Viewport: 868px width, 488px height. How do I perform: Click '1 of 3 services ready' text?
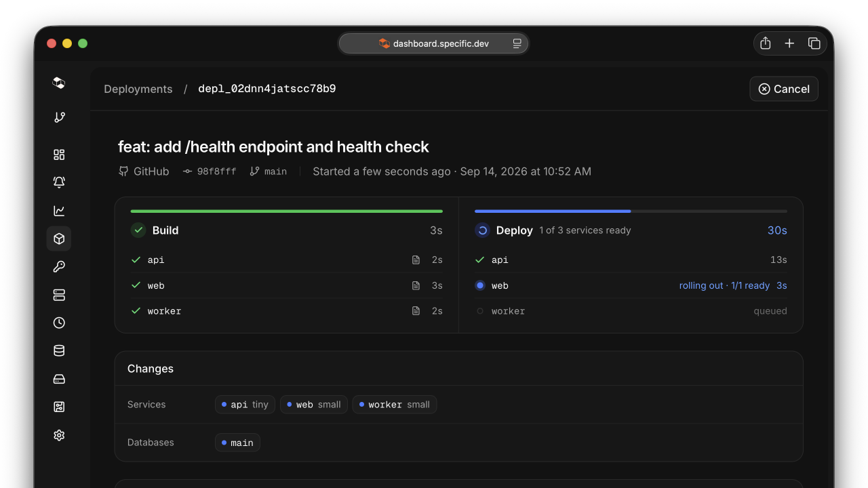point(585,230)
